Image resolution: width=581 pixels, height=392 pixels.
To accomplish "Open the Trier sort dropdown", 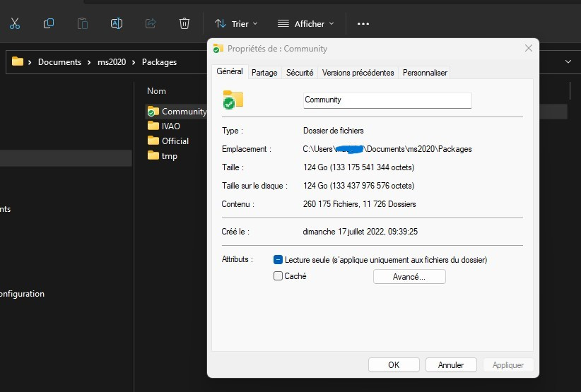I will tap(236, 24).
